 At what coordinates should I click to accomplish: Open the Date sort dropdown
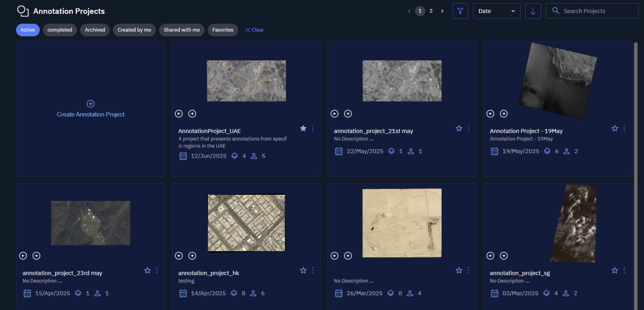click(496, 11)
